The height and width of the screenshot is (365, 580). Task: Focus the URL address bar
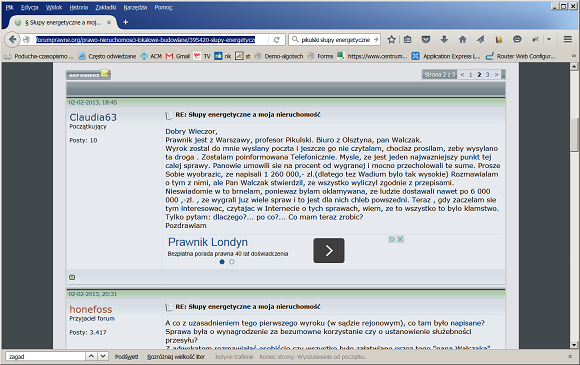(x=151, y=40)
